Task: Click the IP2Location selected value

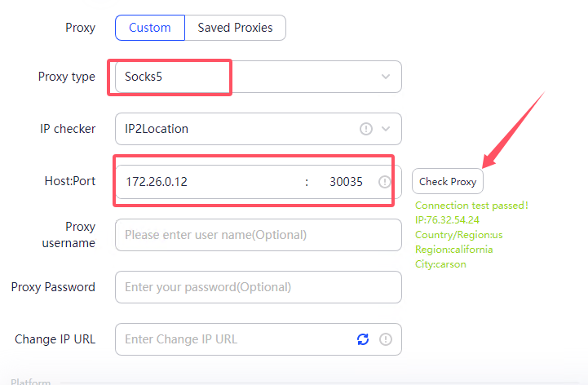Action: (157, 129)
